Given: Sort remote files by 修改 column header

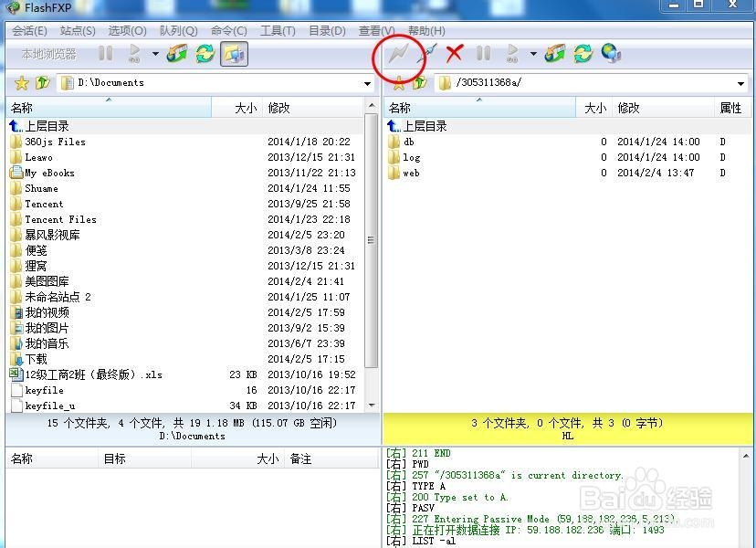Looking at the screenshot, I should [663, 108].
